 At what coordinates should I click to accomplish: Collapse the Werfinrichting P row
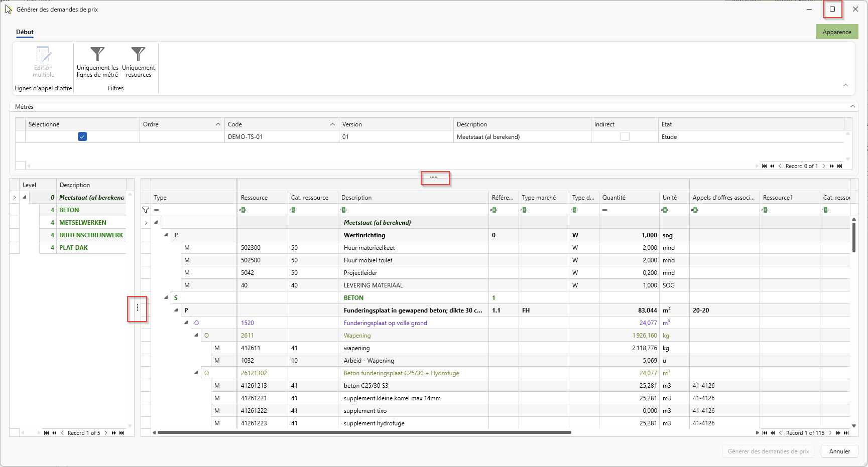pos(166,235)
